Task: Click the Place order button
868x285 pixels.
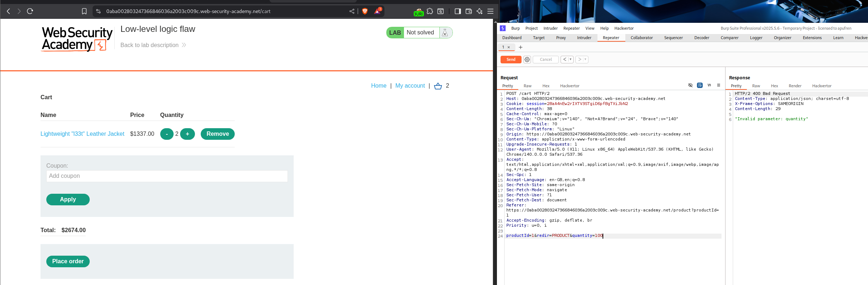Action: click(x=68, y=261)
